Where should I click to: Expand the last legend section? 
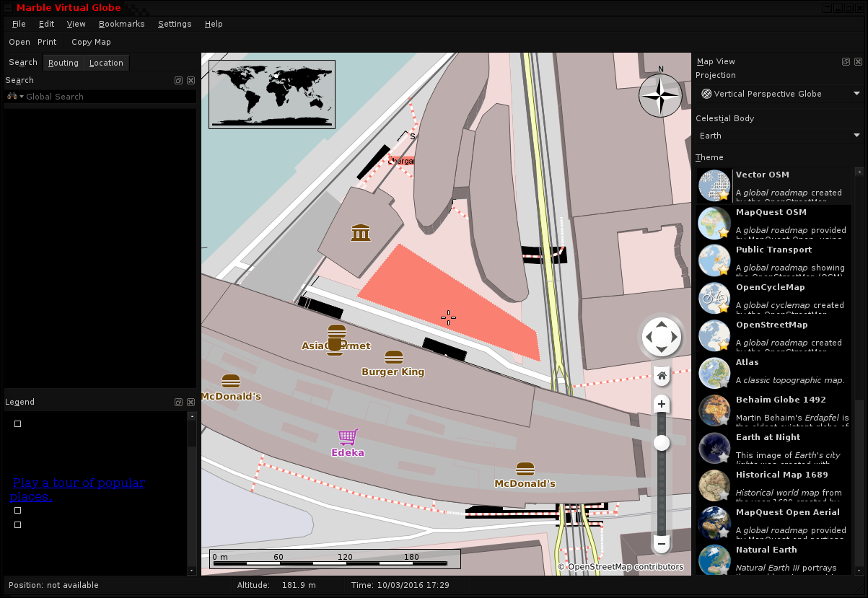[x=18, y=525]
